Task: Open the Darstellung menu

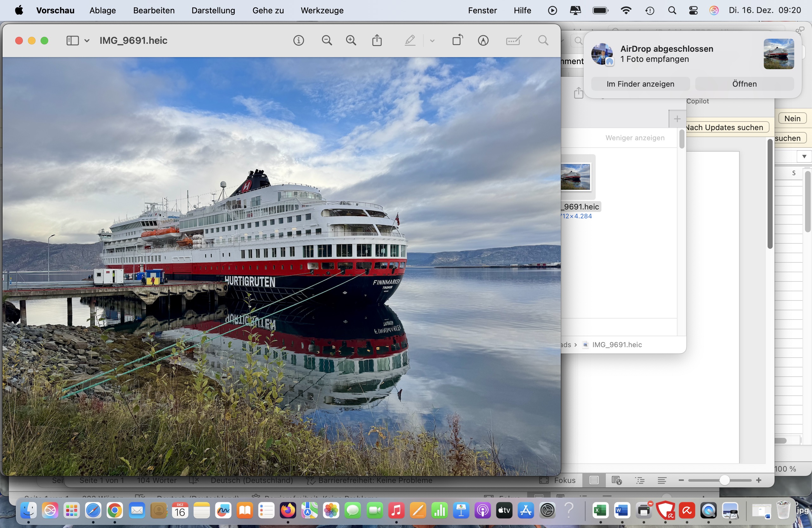Action: [x=213, y=10]
